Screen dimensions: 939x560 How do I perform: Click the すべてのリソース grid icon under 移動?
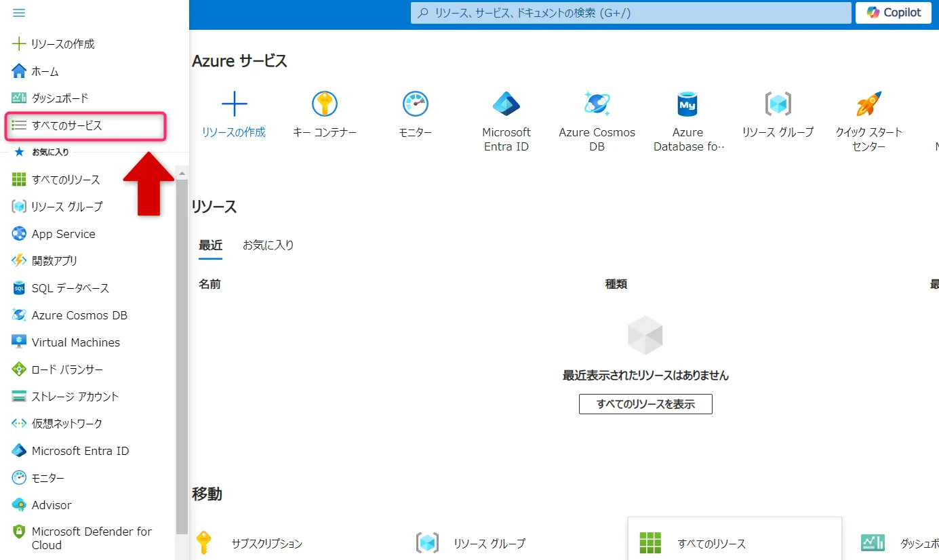pyautogui.click(x=650, y=542)
